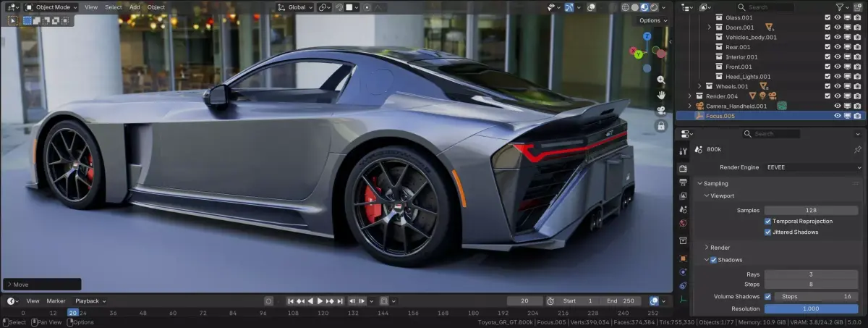
Task: Toggle the Shadows checkbox
Action: 714,259
